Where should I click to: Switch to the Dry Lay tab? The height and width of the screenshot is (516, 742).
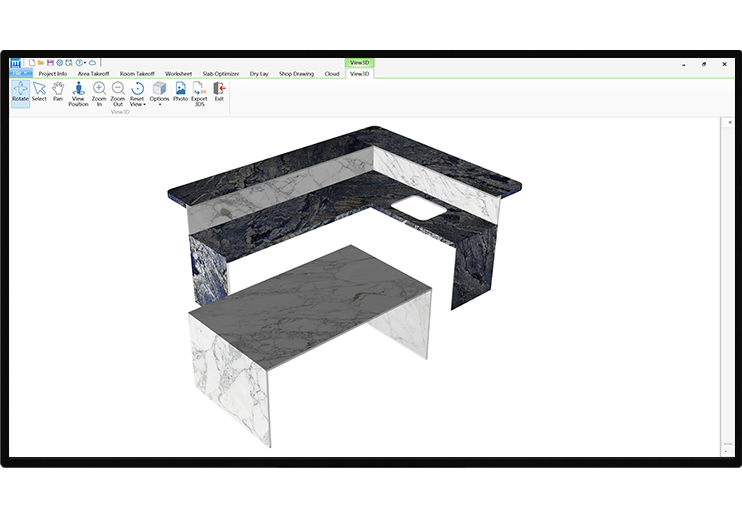[x=259, y=73]
